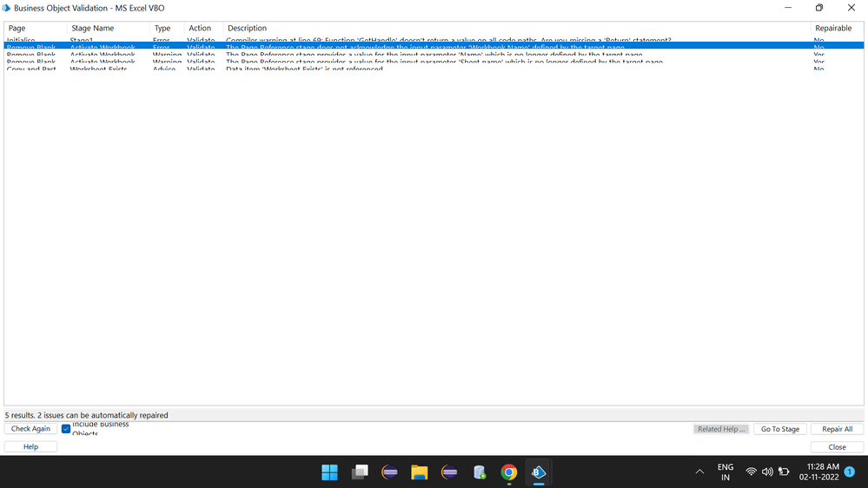Click the volume speaker tray icon

[x=767, y=472]
